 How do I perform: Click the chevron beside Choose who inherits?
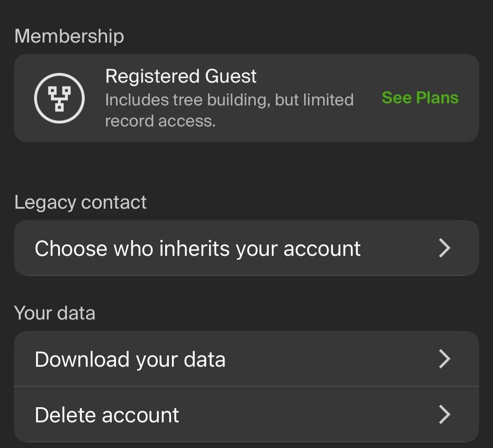[x=445, y=248]
